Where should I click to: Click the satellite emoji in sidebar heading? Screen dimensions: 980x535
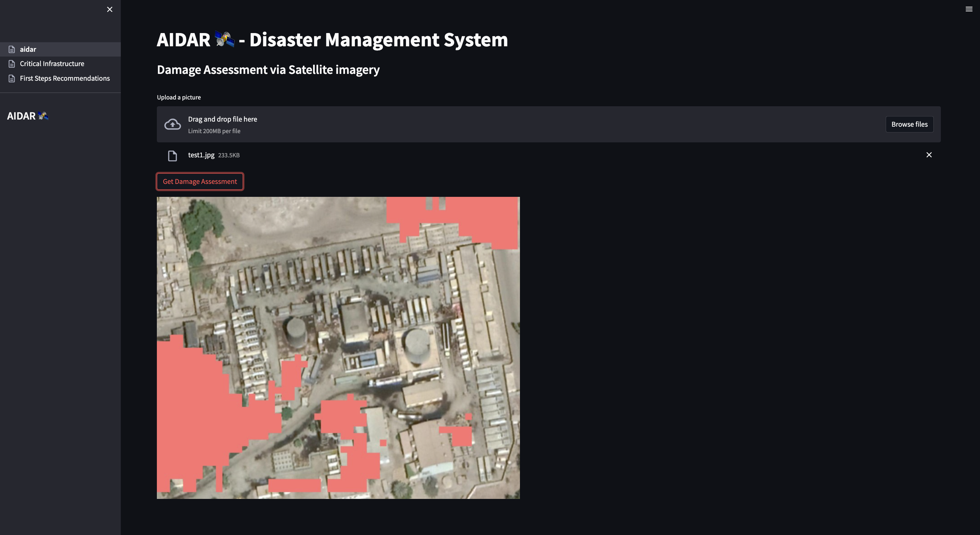(x=43, y=116)
